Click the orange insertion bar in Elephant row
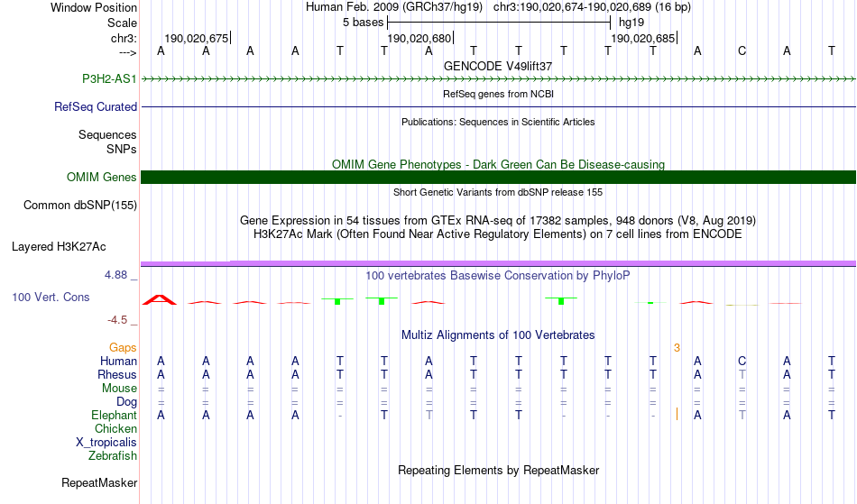This screenshot has height=504, width=857. click(x=677, y=414)
